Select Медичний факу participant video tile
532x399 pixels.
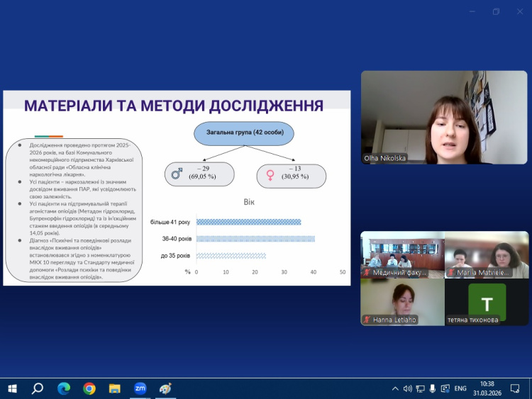[x=401, y=254]
